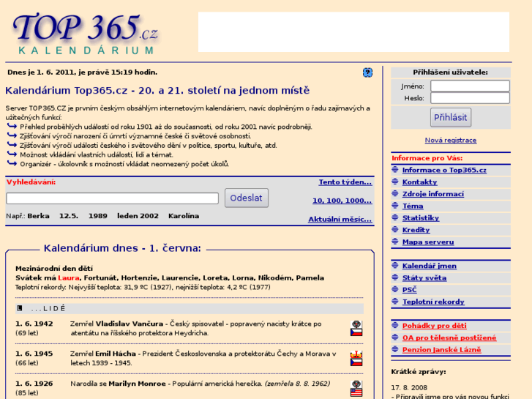
Task: Click bullet icon next to Pohádky pro děti
Action: 395,325
